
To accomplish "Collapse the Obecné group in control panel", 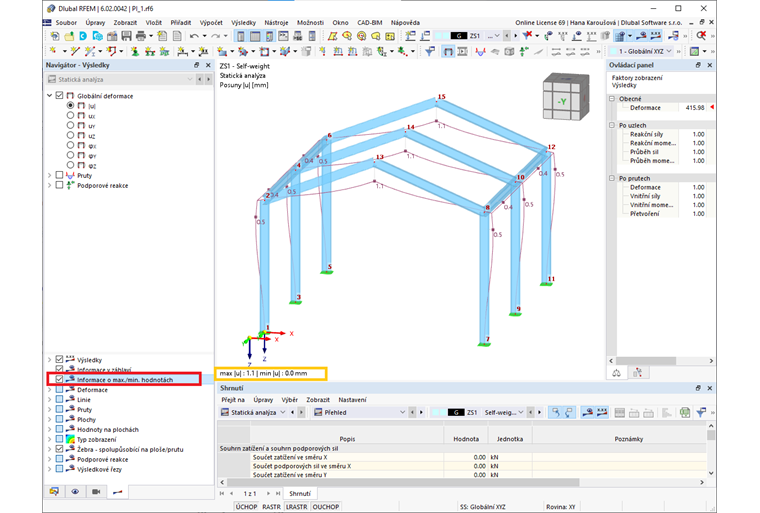I will coord(612,98).
